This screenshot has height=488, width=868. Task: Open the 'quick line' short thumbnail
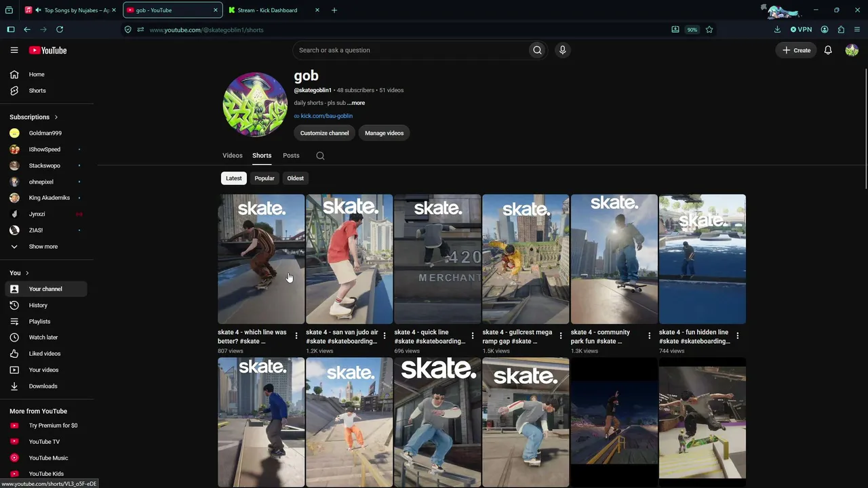(437, 259)
